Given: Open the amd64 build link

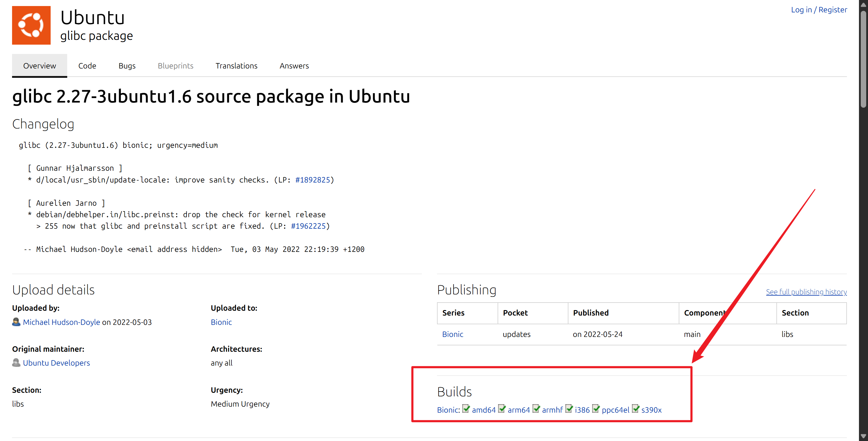Looking at the screenshot, I should coord(484,410).
